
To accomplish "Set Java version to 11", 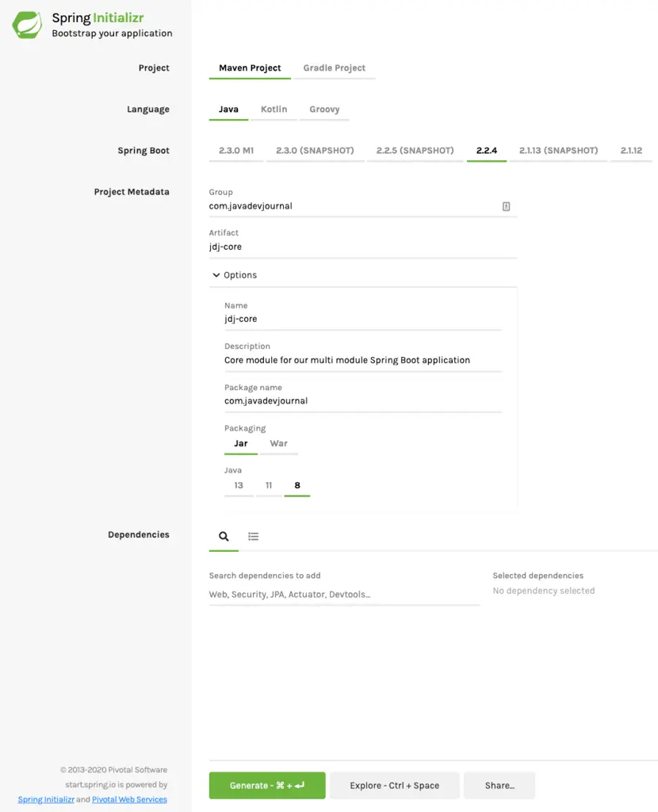I will 269,486.
